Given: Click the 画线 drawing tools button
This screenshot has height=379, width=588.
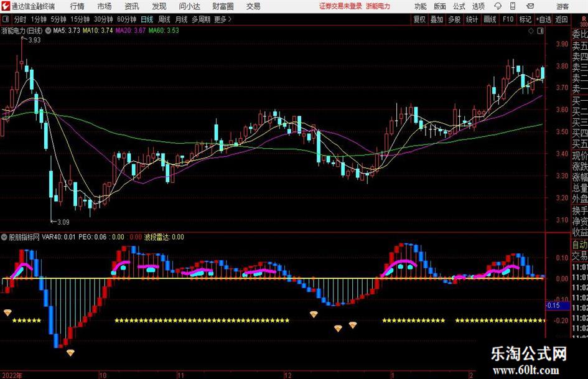Looking at the screenshot, I should coord(490,19).
